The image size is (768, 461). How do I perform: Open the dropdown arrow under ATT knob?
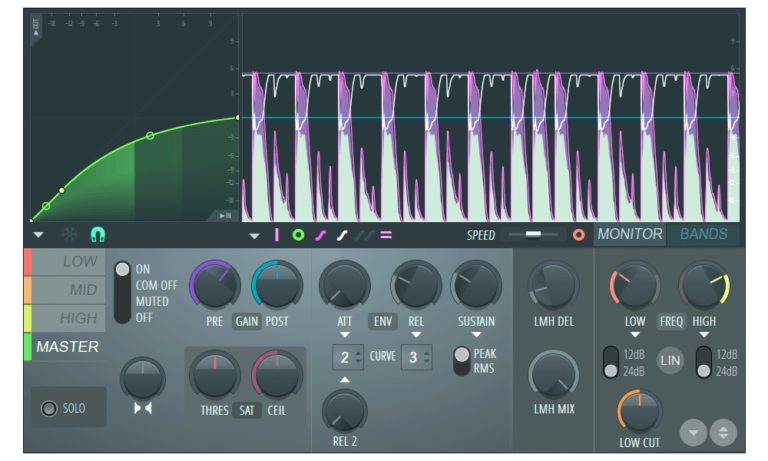click(344, 335)
